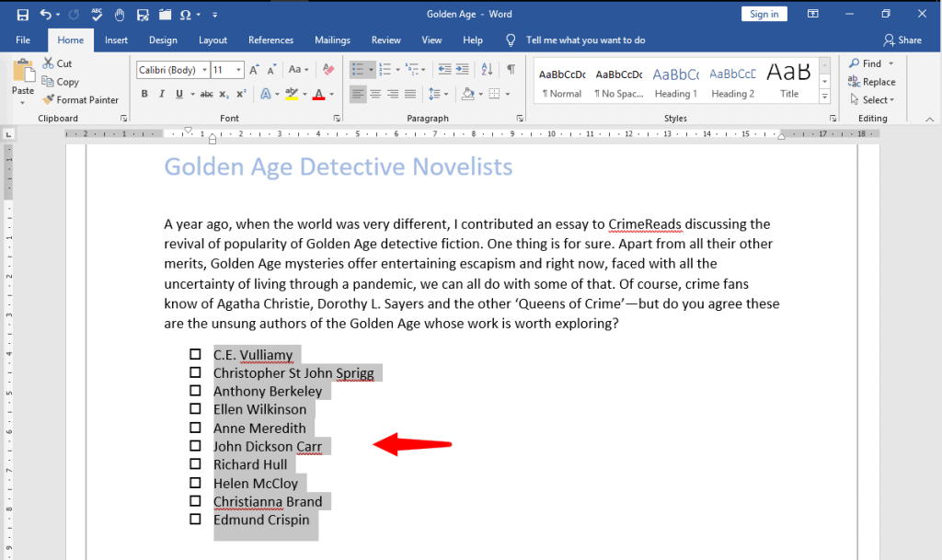Align text left
This screenshot has width=942, height=560.
coord(358,94)
